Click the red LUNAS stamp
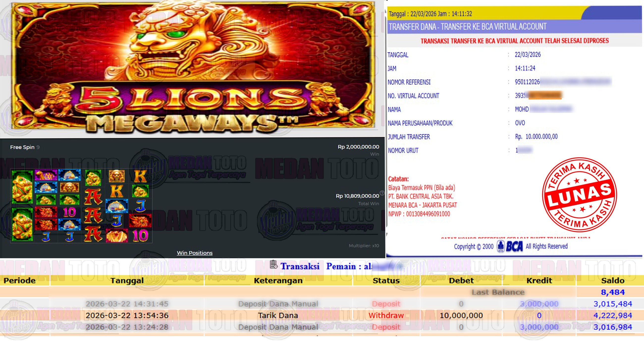The height and width of the screenshot is (342, 644). coord(579,195)
